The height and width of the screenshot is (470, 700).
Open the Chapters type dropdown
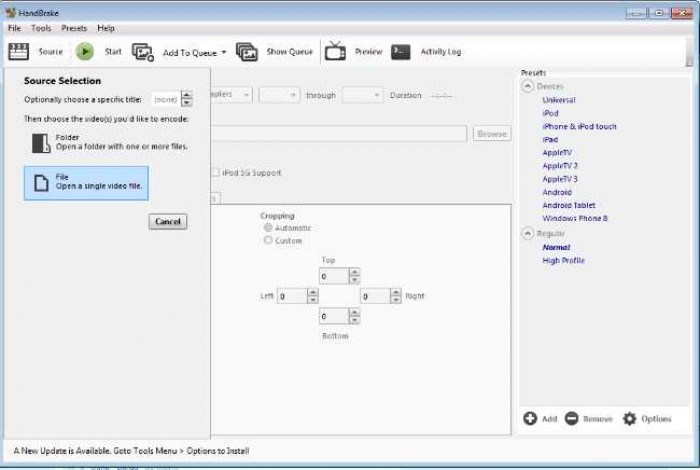coord(231,95)
